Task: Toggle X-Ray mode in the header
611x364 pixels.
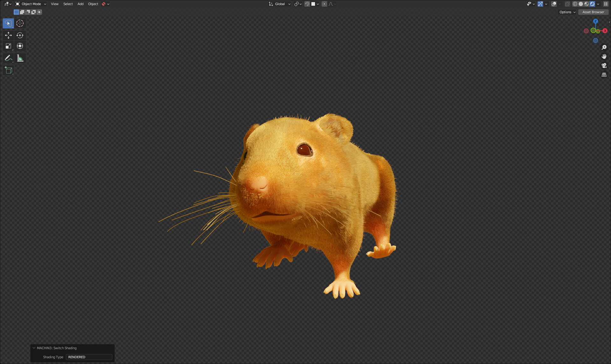Action: 567,4
